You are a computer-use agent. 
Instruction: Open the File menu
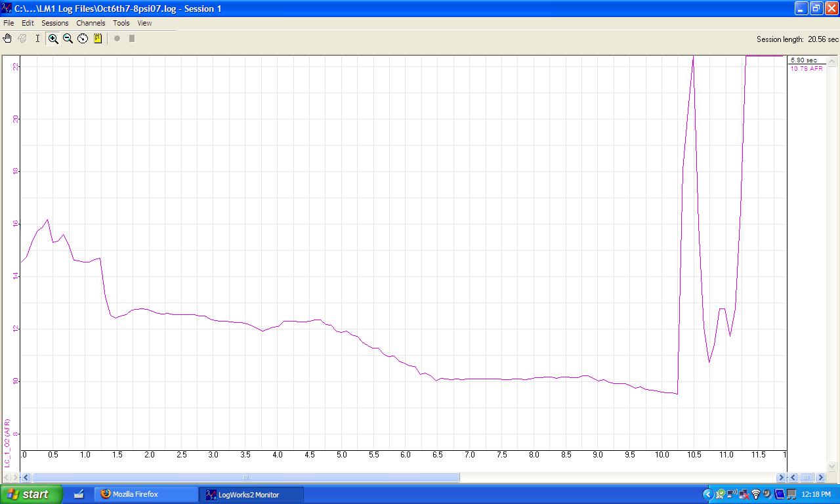(9, 23)
